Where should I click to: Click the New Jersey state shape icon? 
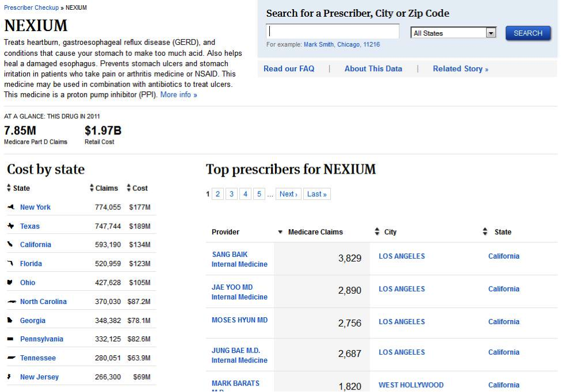(x=9, y=376)
